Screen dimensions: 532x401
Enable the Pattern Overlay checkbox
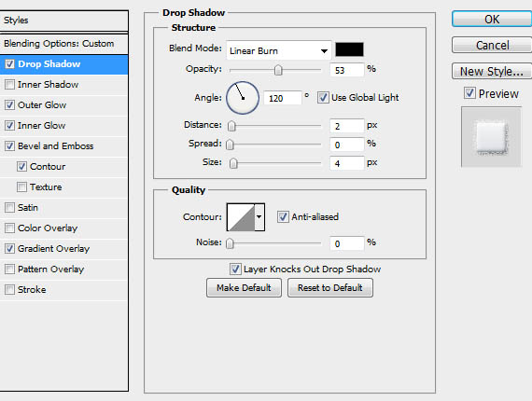(x=10, y=270)
